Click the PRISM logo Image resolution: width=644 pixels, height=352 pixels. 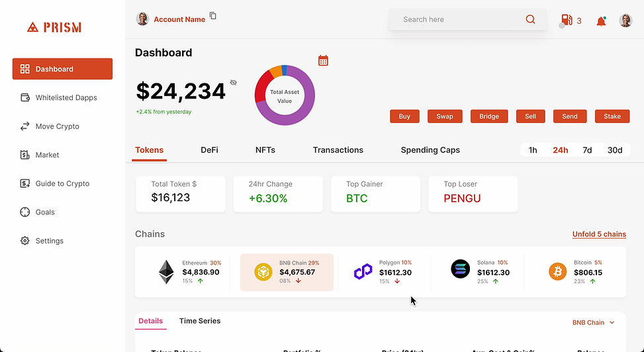tap(54, 27)
